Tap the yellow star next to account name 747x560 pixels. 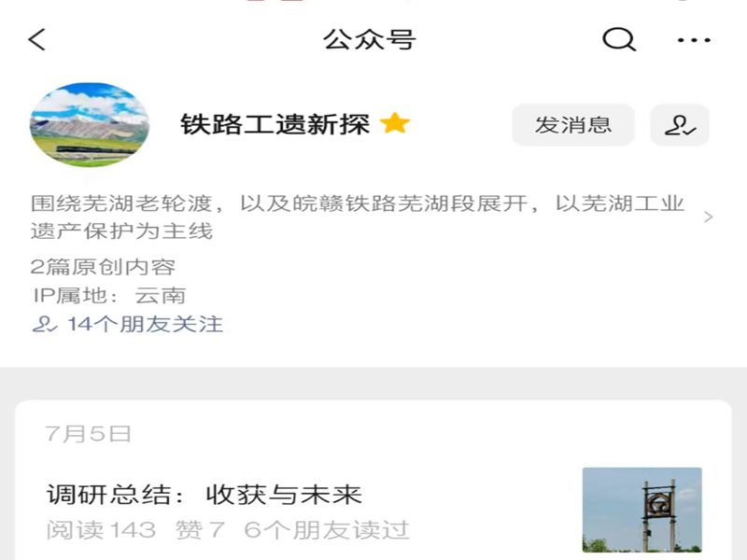coord(395,124)
